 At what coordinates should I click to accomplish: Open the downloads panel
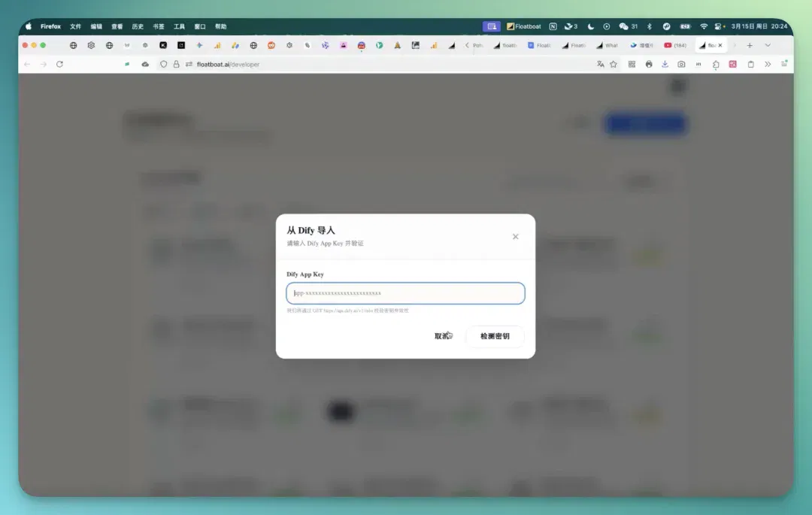pyautogui.click(x=665, y=64)
